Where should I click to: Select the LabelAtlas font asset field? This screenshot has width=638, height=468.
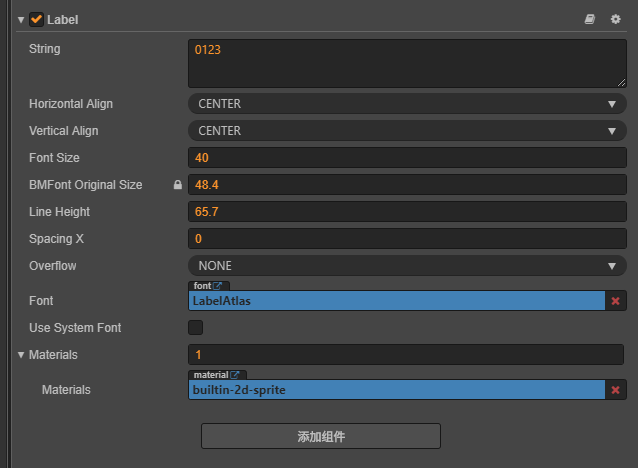coord(396,301)
